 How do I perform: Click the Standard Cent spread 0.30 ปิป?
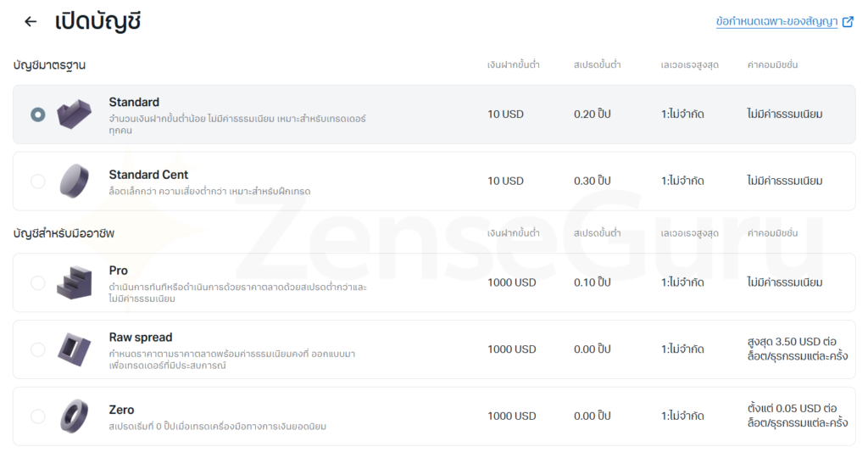593,182
